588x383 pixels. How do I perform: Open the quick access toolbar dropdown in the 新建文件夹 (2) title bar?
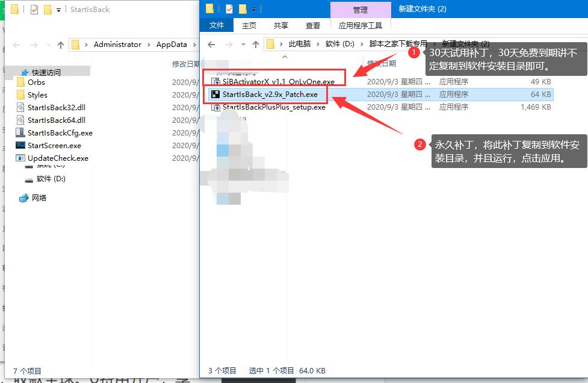click(253, 10)
